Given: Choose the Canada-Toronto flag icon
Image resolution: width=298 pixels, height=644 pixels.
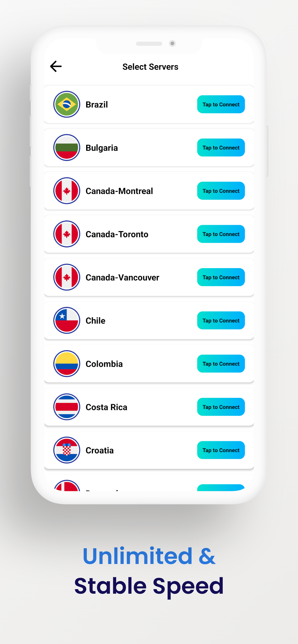Looking at the screenshot, I should [67, 234].
